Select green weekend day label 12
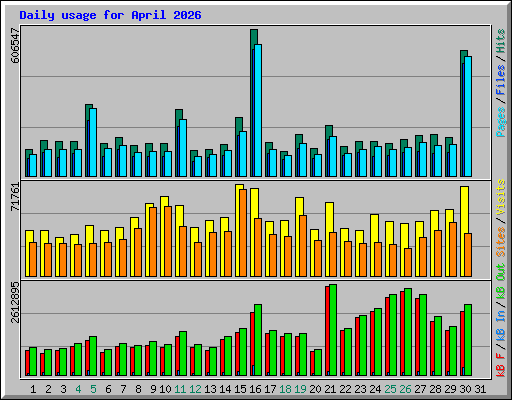This screenshot has height=400, width=512. [x=195, y=389]
